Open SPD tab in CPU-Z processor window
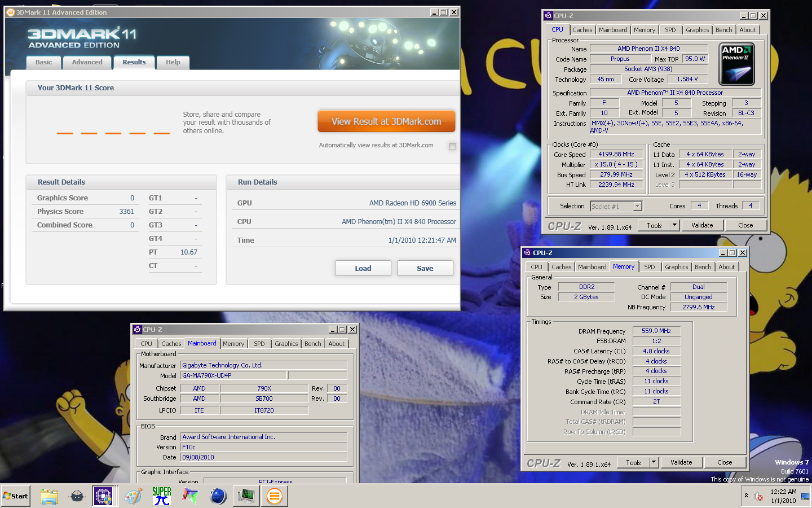 coord(670,30)
